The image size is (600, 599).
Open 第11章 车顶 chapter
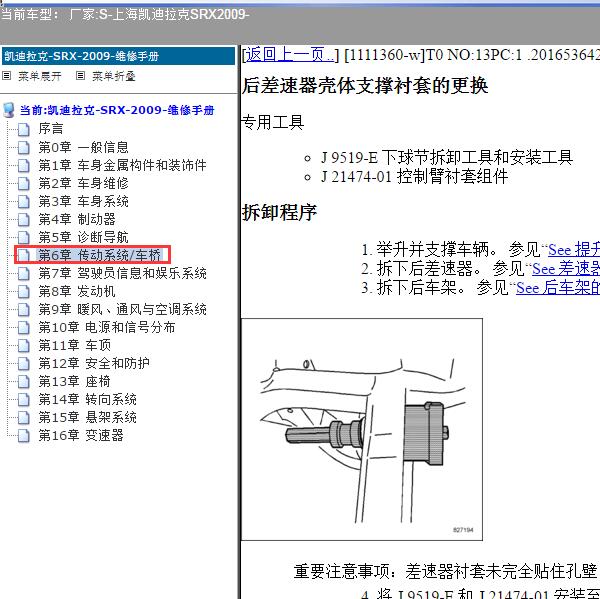point(75,345)
